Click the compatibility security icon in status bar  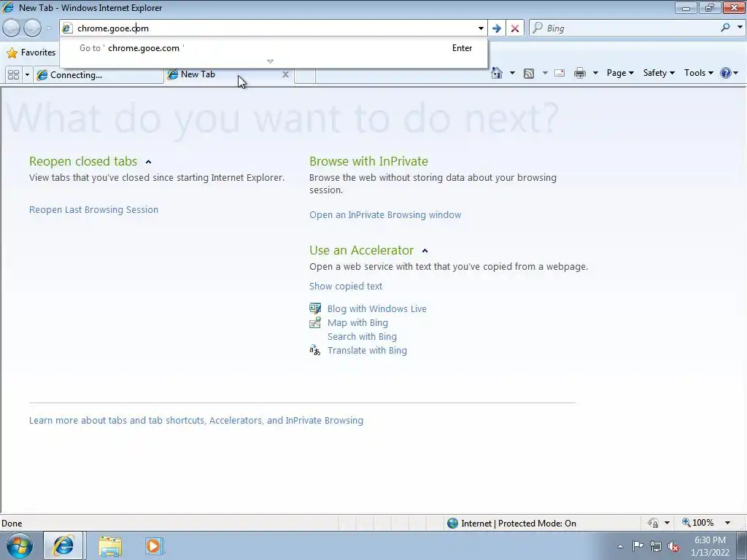click(653, 523)
